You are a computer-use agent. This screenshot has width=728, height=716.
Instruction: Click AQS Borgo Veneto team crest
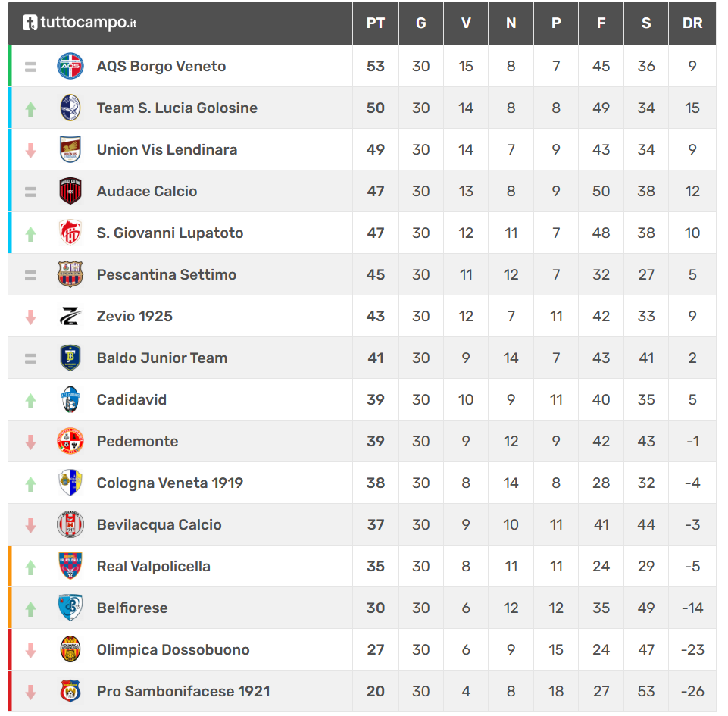(70, 66)
